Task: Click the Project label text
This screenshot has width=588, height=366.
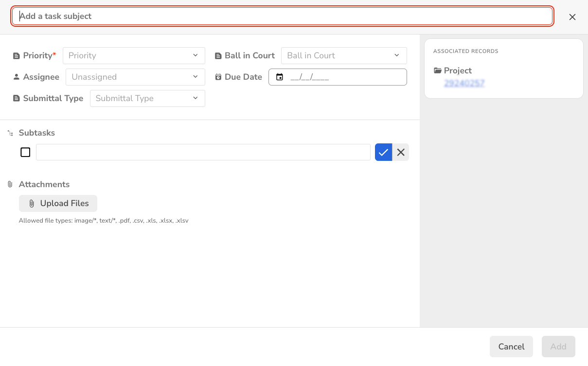Action: pyautogui.click(x=458, y=70)
